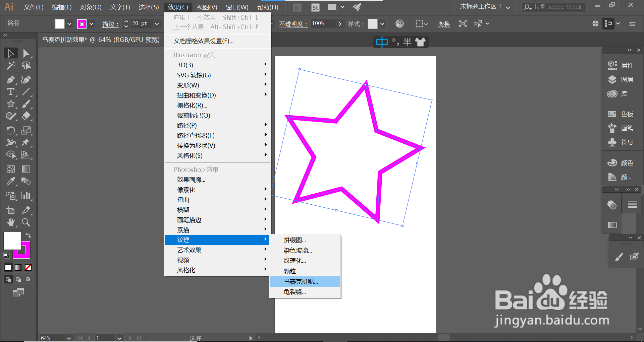Open the zoom level dropdown
Screen dimensions: 644x342
click(x=69, y=338)
